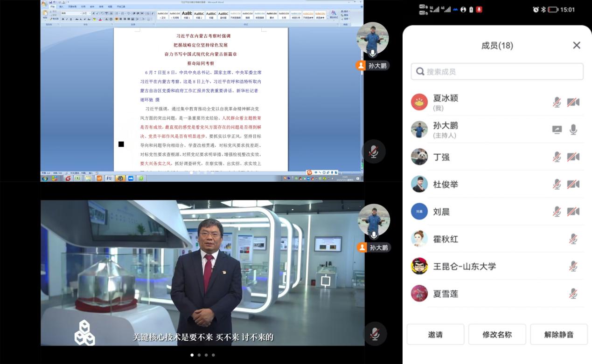
Task: Select the highlight color tool in Word
Action: pos(94,19)
